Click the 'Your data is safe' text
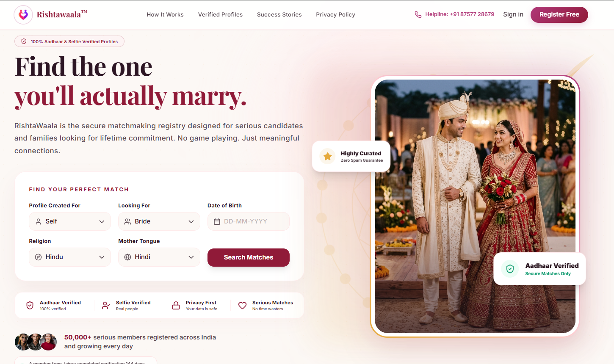 coord(202,309)
